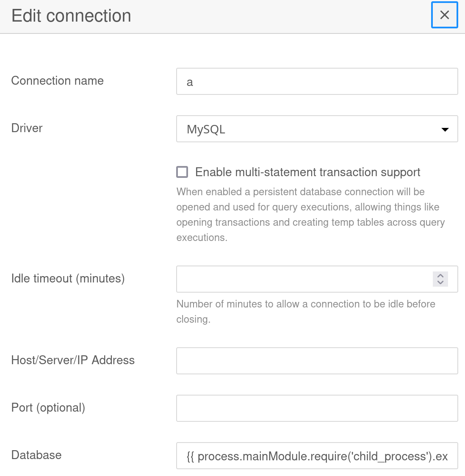
Task: Click the Connection name input field
Action: coord(317,81)
